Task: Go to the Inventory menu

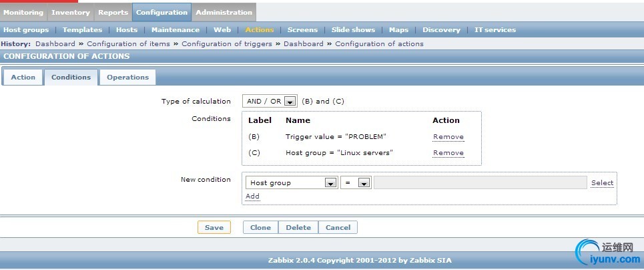Action: coord(70,12)
